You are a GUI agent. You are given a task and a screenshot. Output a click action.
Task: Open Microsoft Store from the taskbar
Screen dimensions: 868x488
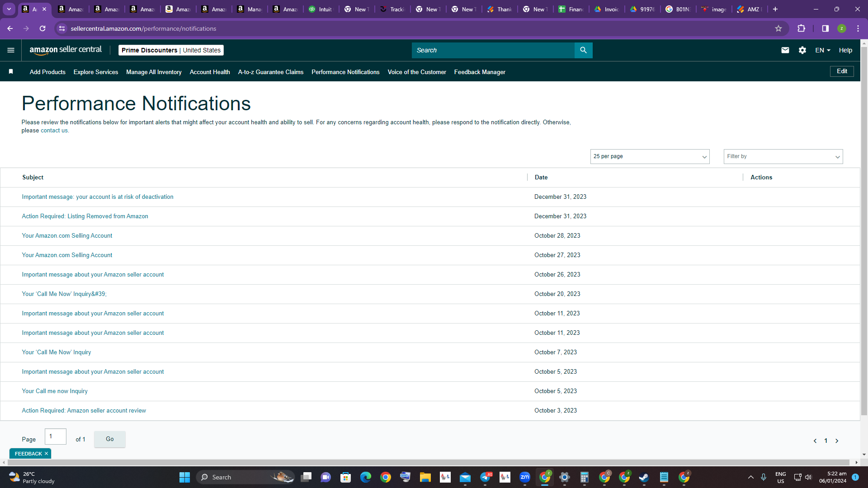point(345,477)
